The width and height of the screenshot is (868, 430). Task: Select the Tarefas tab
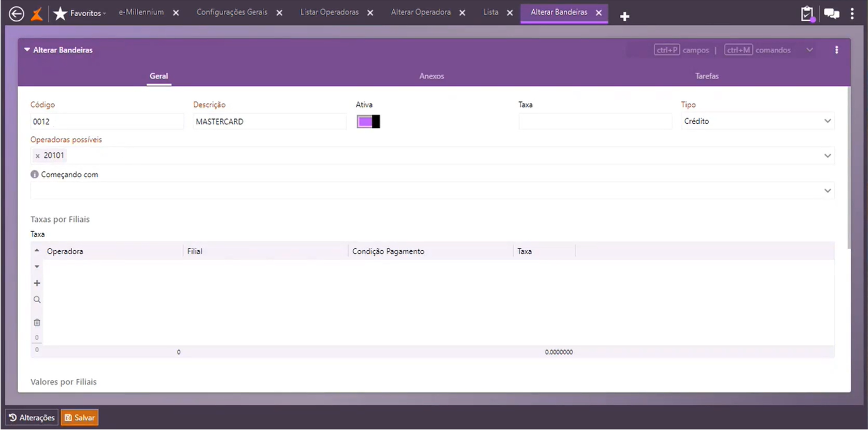tap(707, 76)
